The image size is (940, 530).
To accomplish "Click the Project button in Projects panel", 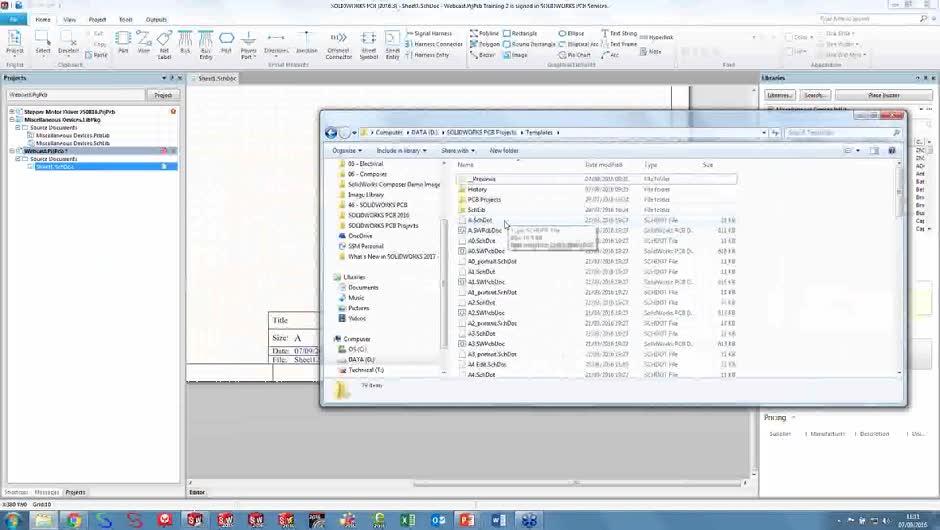I will pyautogui.click(x=163, y=95).
